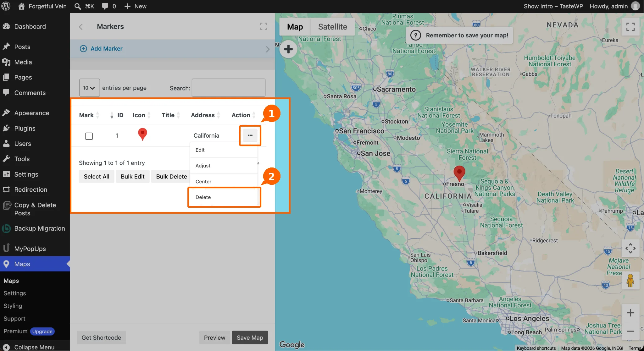
Task: Expand the Add Marker row chevron
Action: [x=268, y=49]
